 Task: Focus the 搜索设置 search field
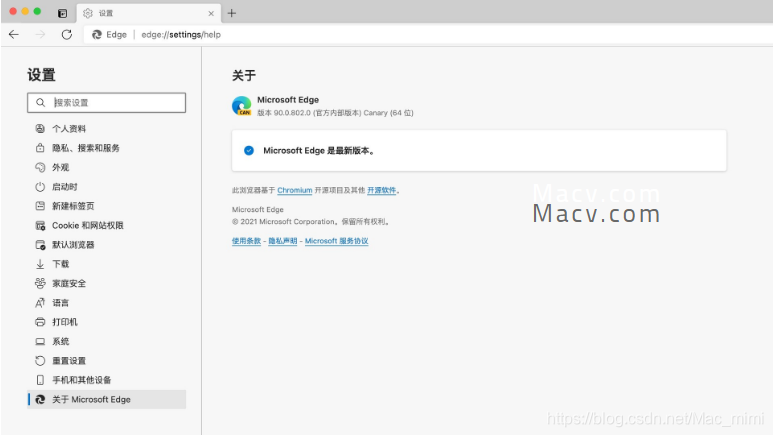pyautogui.click(x=106, y=103)
